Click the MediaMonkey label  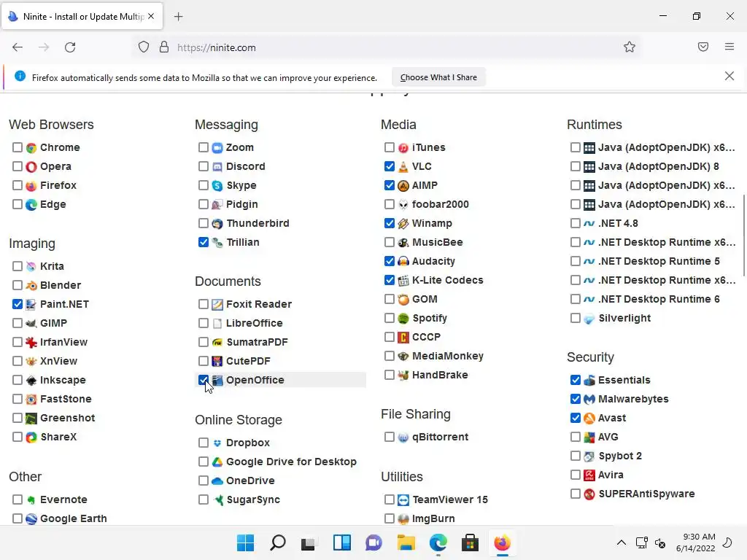(448, 356)
